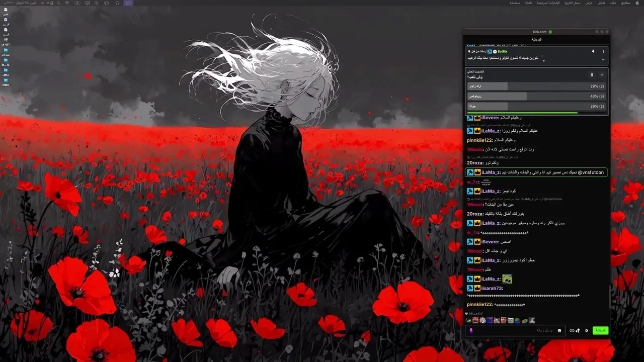Click the crown badge beside iisarah73
This screenshot has width=644, height=362.
[477, 288]
